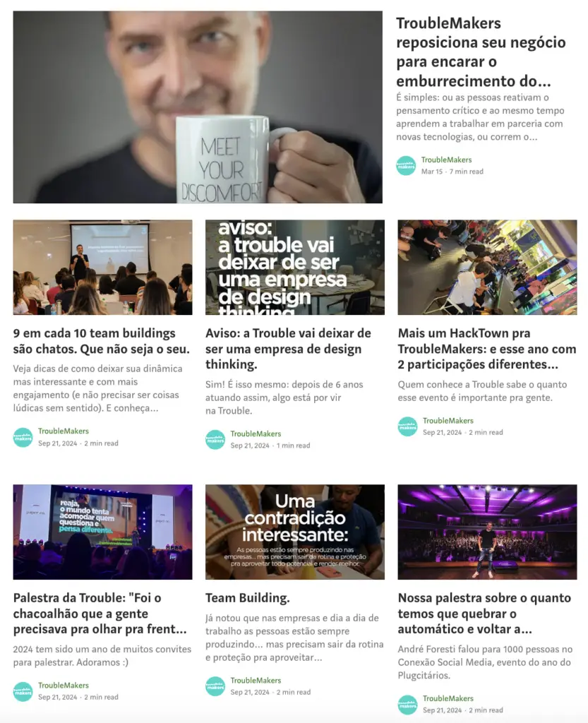Open the mug photo featured image
This screenshot has width=588, height=723.
point(198,107)
